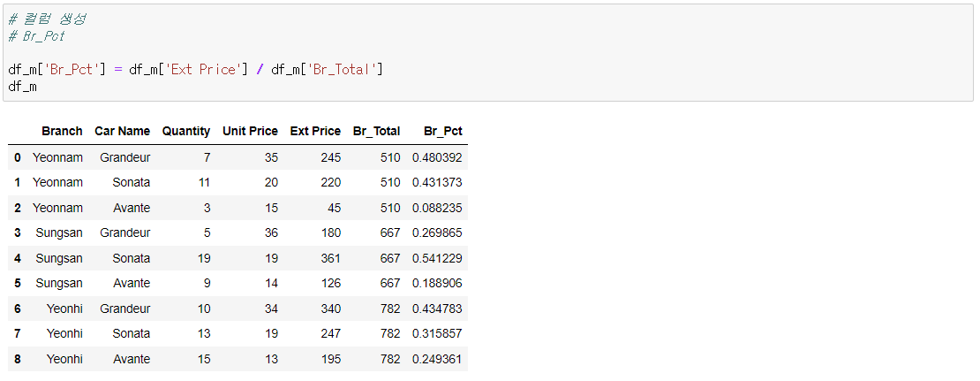Screen dimensions: 980x381
Task: Click Quantity value 7 in row 0
Action: pos(207,157)
